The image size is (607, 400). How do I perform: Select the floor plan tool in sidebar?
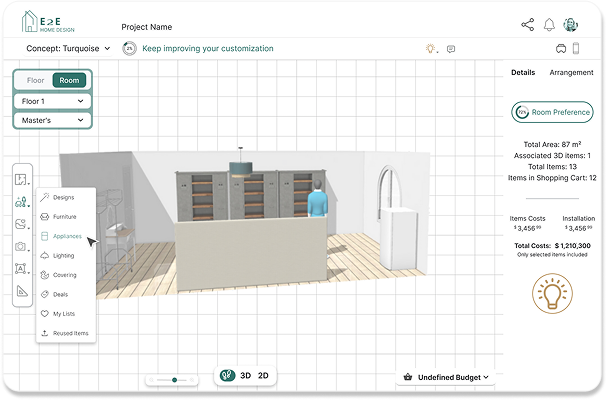click(x=21, y=179)
